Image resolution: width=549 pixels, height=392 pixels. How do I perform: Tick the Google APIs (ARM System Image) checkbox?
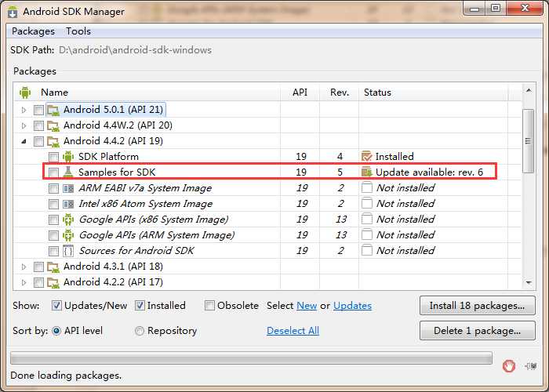click(x=53, y=235)
